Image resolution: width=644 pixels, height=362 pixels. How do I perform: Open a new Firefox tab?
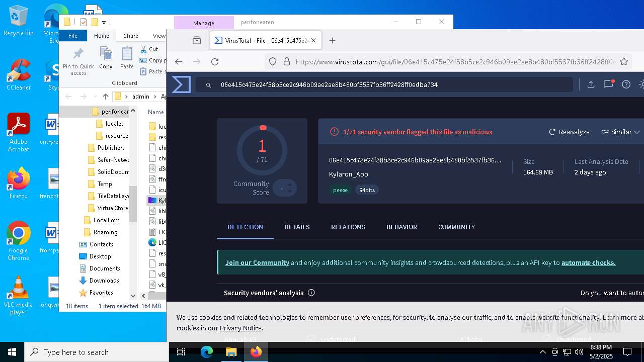(x=332, y=40)
